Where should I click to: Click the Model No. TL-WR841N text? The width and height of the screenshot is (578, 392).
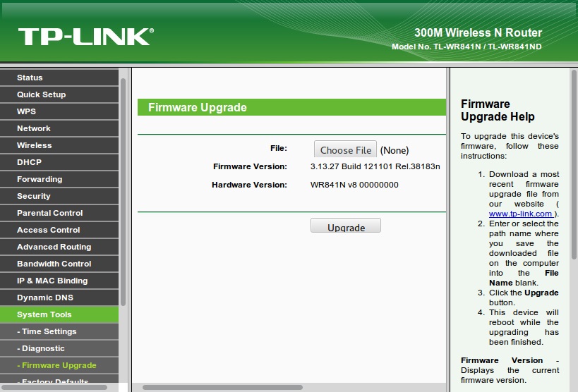[466, 47]
